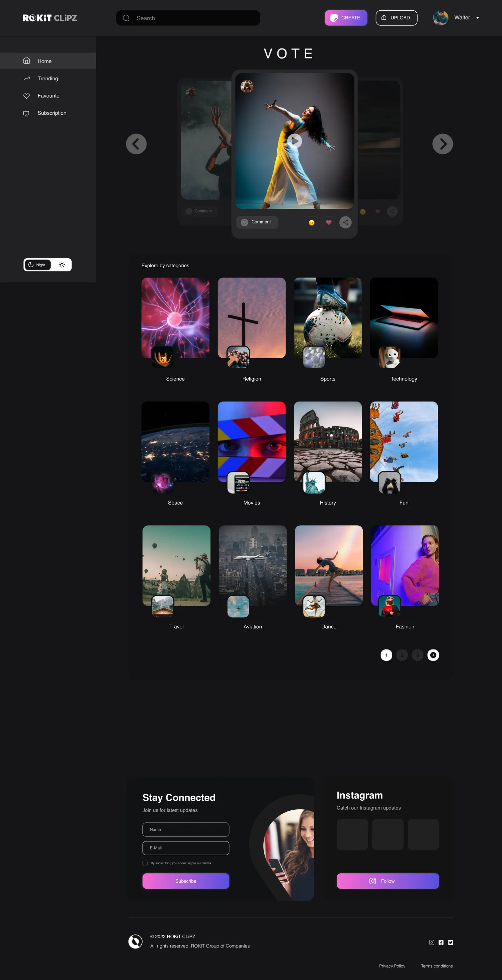This screenshot has width=502, height=980.
Task: Open Home in the sidebar
Action: pos(48,61)
